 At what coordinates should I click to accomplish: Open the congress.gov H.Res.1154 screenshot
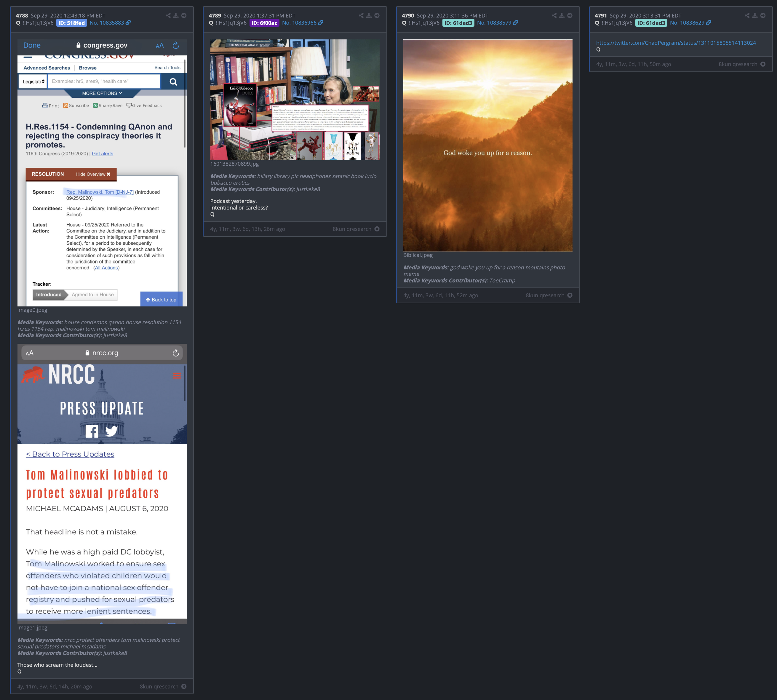(102, 173)
